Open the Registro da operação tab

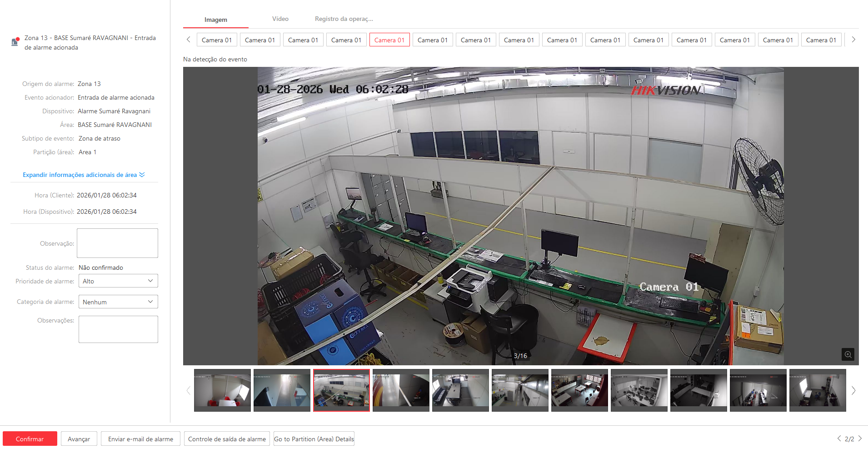tap(344, 19)
